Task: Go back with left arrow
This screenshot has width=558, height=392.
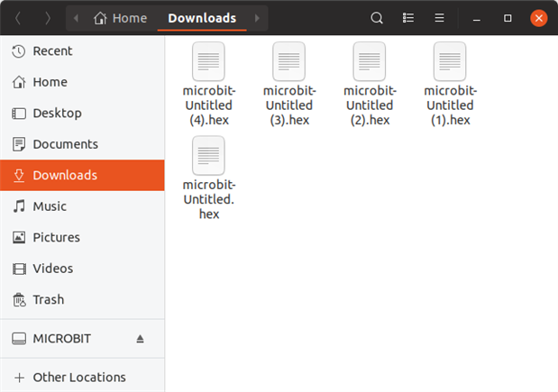Action: click(18, 18)
